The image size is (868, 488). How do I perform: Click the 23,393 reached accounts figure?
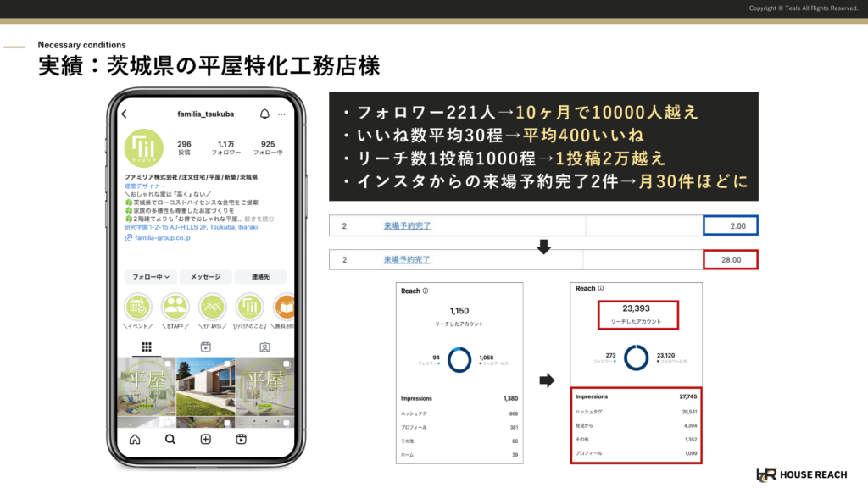(636, 308)
